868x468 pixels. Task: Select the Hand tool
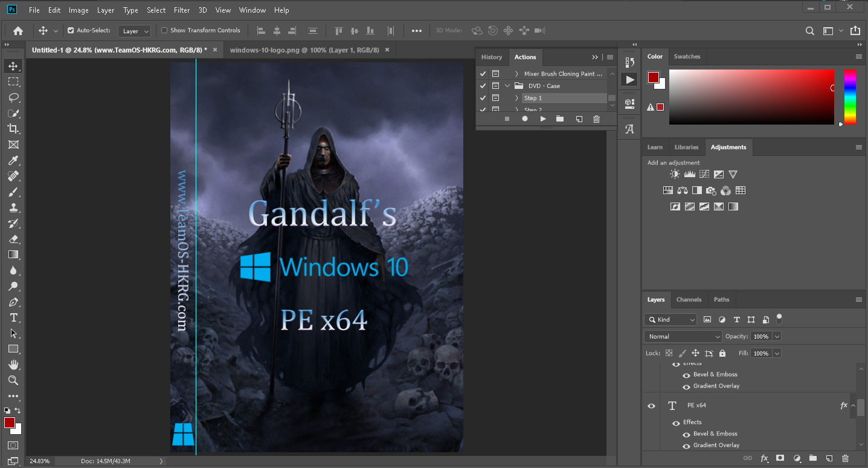(13, 365)
